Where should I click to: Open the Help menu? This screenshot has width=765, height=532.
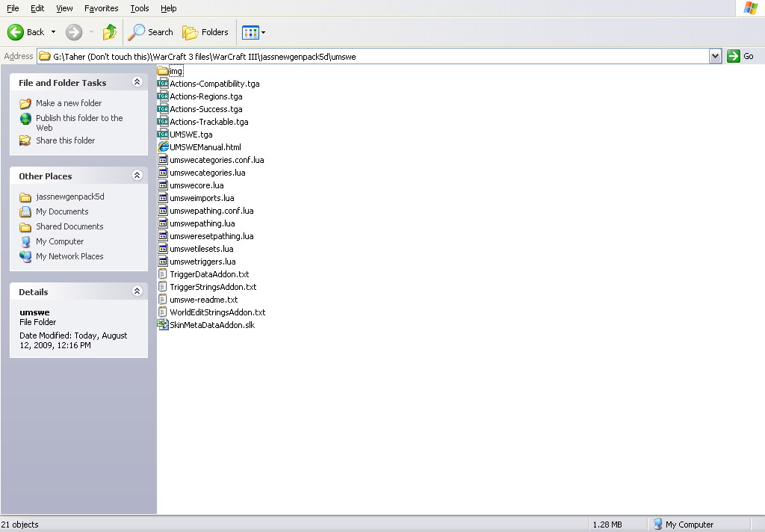click(168, 8)
